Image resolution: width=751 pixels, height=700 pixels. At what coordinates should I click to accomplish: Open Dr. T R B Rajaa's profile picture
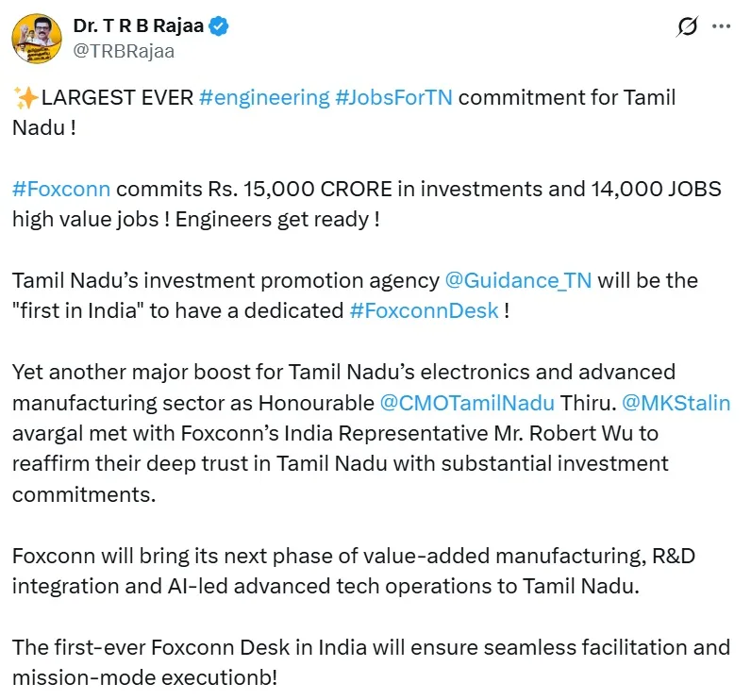coord(38,38)
